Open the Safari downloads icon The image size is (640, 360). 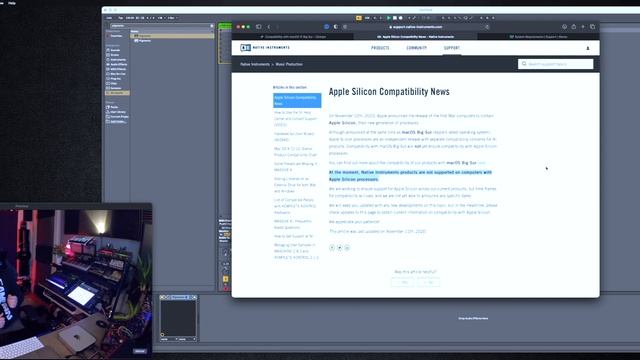[x=564, y=27]
